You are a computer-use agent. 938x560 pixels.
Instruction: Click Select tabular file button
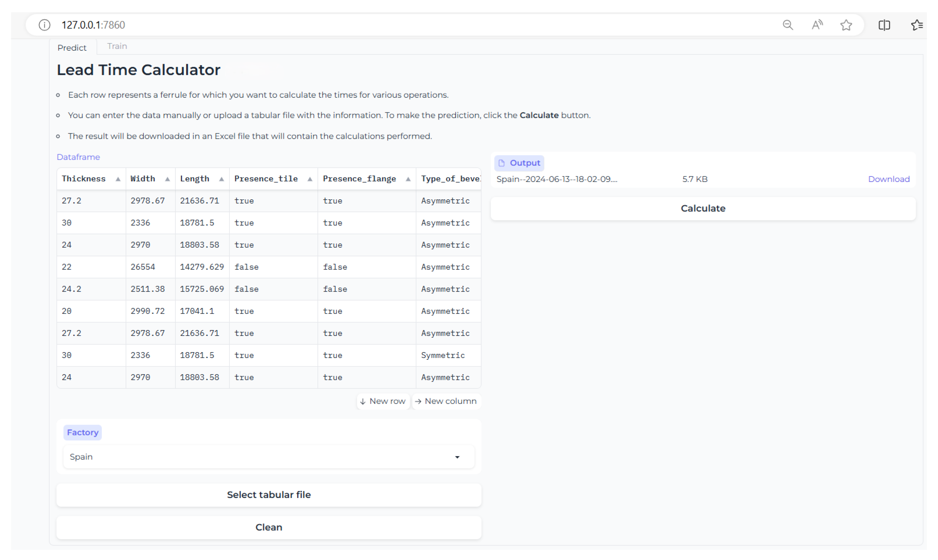pyautogui.click(x=269, y=494)
